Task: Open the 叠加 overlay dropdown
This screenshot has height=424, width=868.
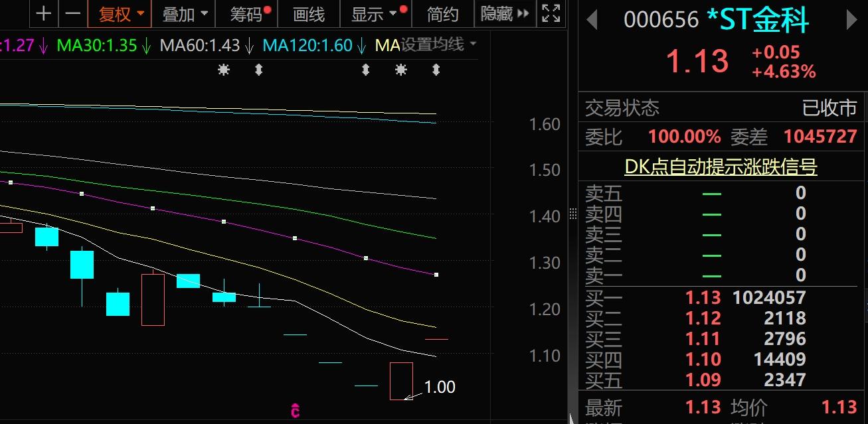Action: [x=185, y=13]
